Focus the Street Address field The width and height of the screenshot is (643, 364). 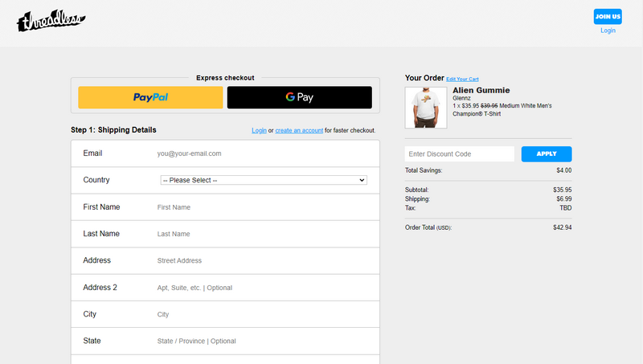pyautogui.click(x=262, y=260)
